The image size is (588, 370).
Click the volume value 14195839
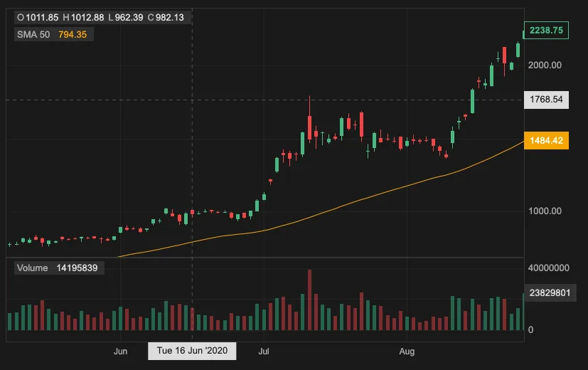coord(77,268)
